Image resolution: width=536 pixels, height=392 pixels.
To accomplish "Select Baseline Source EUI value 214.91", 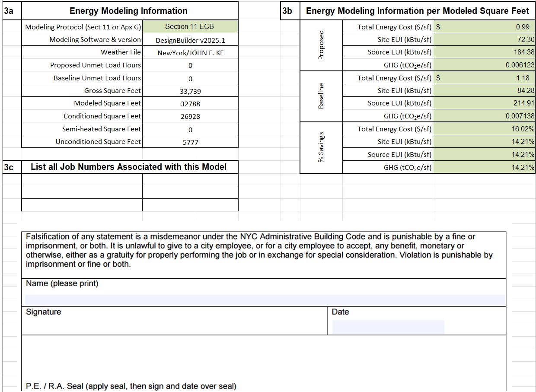I will 484,103.
